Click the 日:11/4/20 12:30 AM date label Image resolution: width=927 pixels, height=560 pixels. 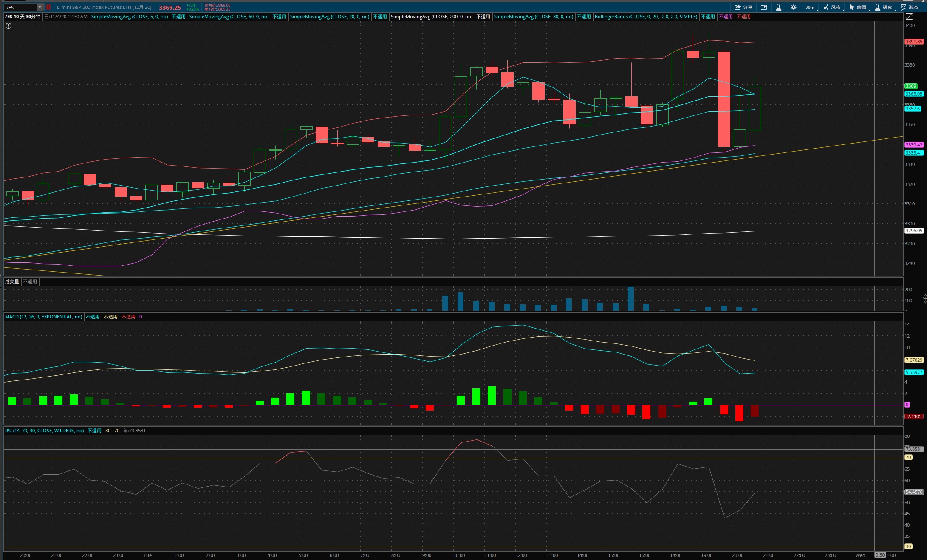click(x=66, y=17)
